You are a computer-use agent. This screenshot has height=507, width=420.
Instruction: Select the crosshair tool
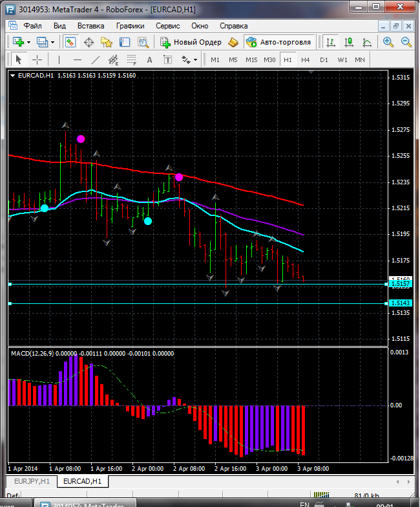point(37,59)
